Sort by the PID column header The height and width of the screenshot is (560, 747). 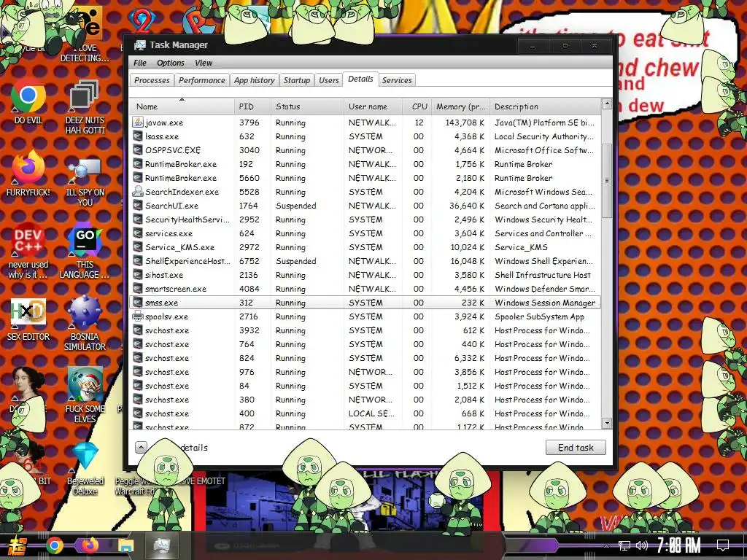[x=252, y=106]
